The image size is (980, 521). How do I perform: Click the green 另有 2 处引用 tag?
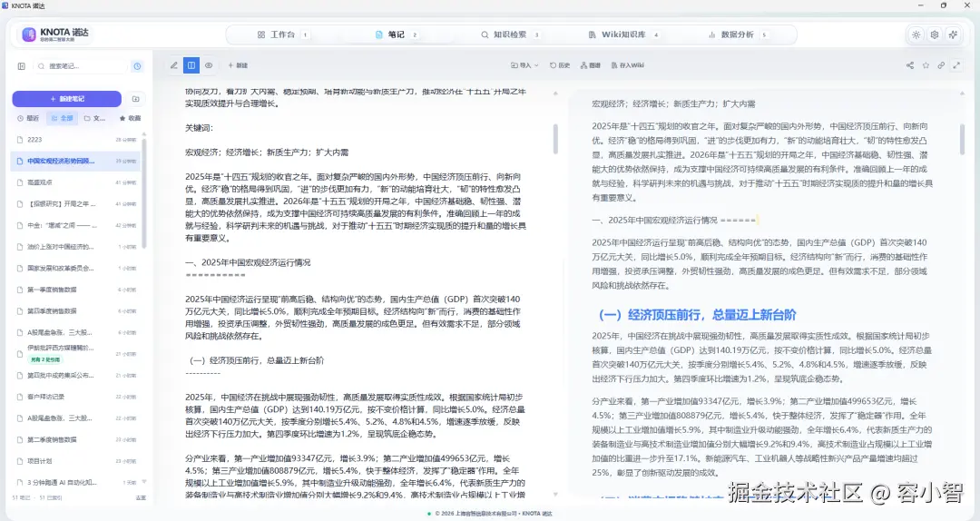pos(45,359)
